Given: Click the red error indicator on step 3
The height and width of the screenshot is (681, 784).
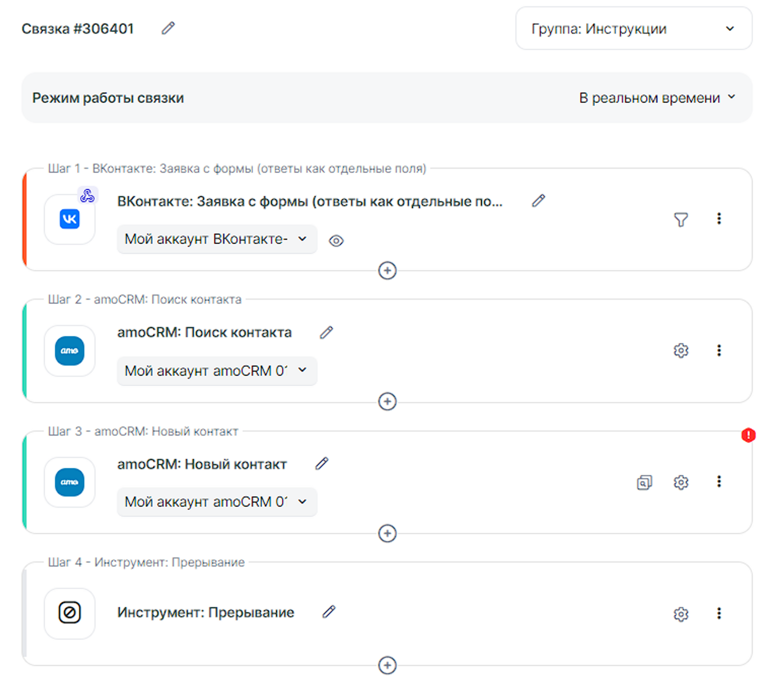Looking at the screenshot, I should pos(748,435).
